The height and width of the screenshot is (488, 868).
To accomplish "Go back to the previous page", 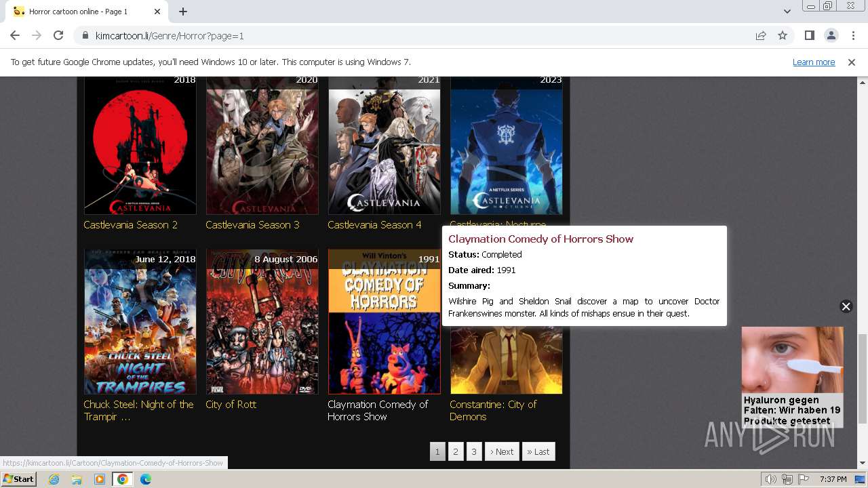I will coord(15,35).
